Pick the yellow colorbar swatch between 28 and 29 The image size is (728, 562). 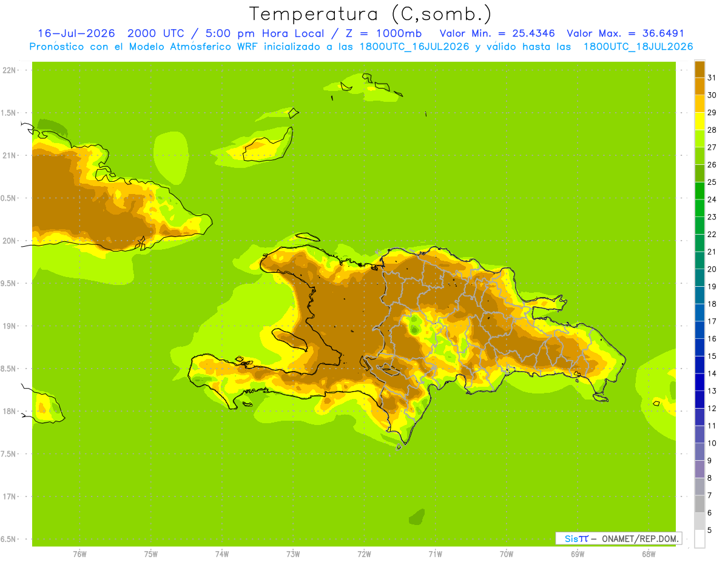[x=699, y=121]
